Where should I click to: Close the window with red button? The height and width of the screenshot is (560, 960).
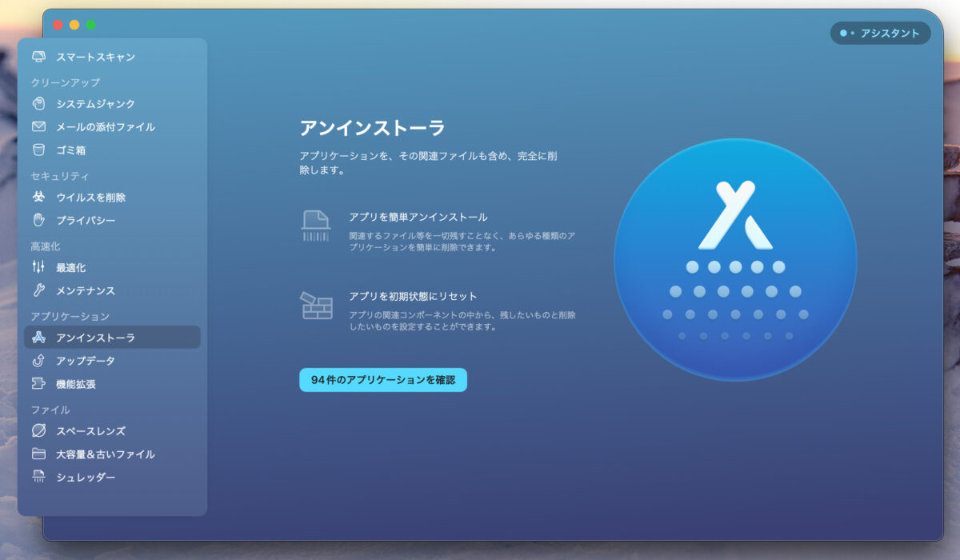[58, 25]
